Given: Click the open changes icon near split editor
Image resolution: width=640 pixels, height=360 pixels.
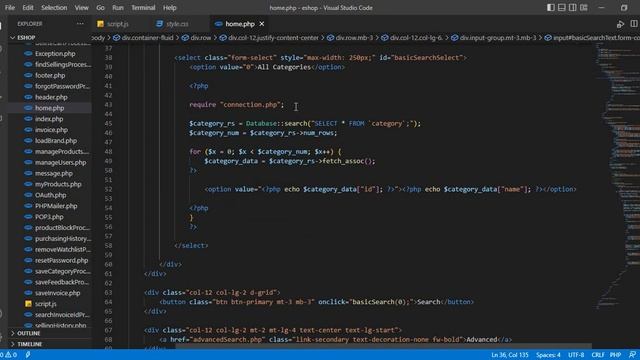Looking at the screenshot, I should point(620,24).
